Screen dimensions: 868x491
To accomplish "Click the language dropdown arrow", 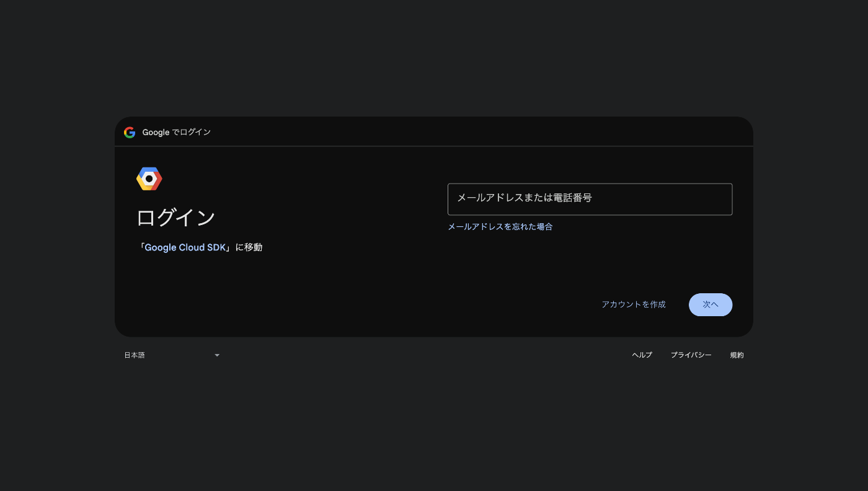I will (217, 355).
